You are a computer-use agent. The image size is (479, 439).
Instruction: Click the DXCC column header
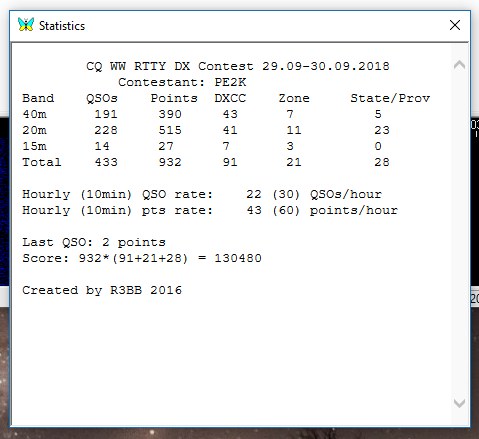click(x=230, y=98)
